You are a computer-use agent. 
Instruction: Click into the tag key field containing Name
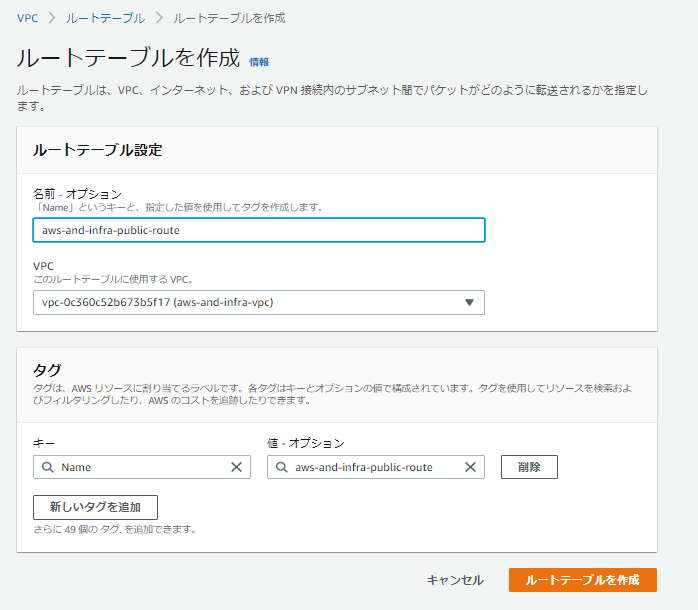coord(140,467)
